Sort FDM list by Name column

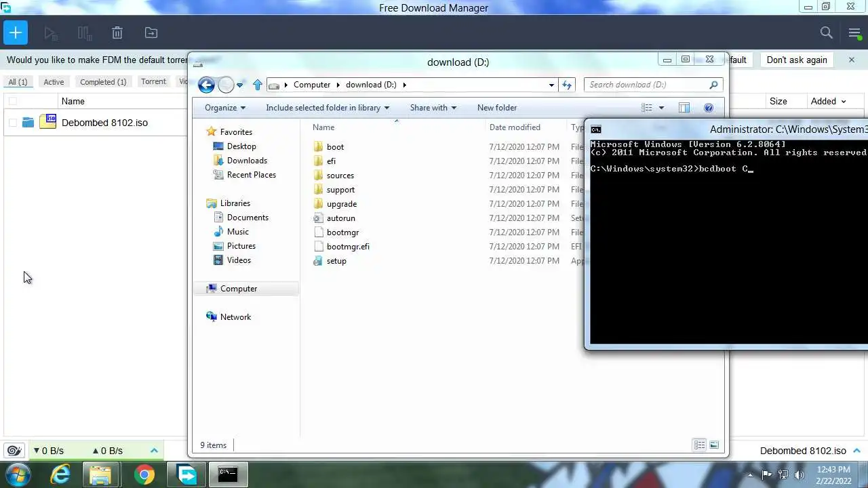pyautogui.click(x=73, y=101)
